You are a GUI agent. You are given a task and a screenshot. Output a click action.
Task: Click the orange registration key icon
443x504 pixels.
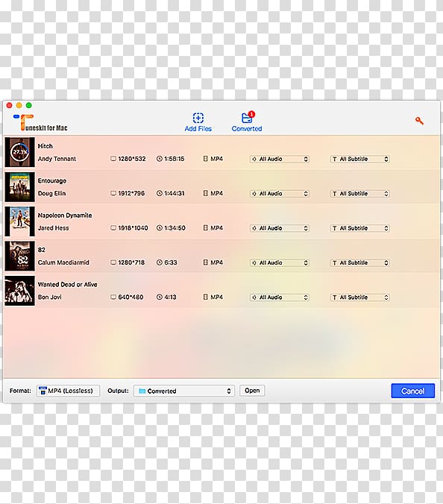pyautogui.click(x=419, y=121)
